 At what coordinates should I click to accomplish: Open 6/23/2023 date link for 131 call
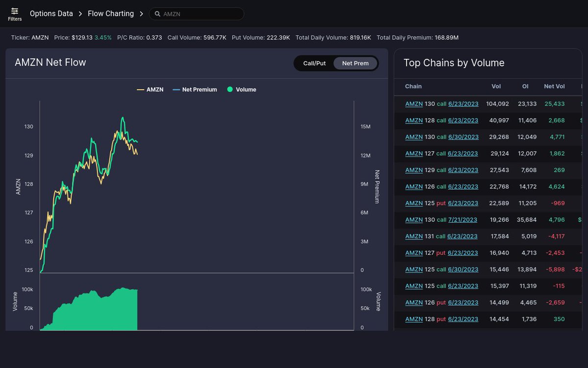462,237
